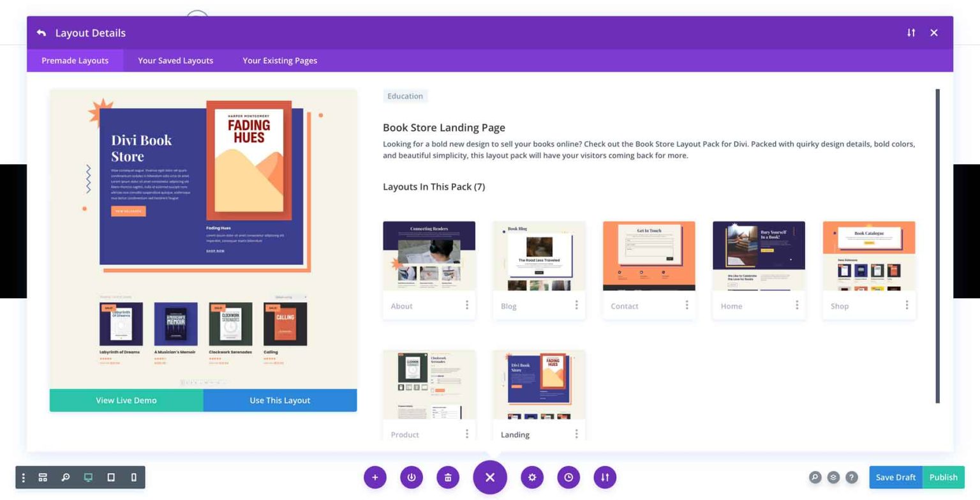980x500 pixels.
Task: Click the portability import/export icon
Action: (604, 477)
